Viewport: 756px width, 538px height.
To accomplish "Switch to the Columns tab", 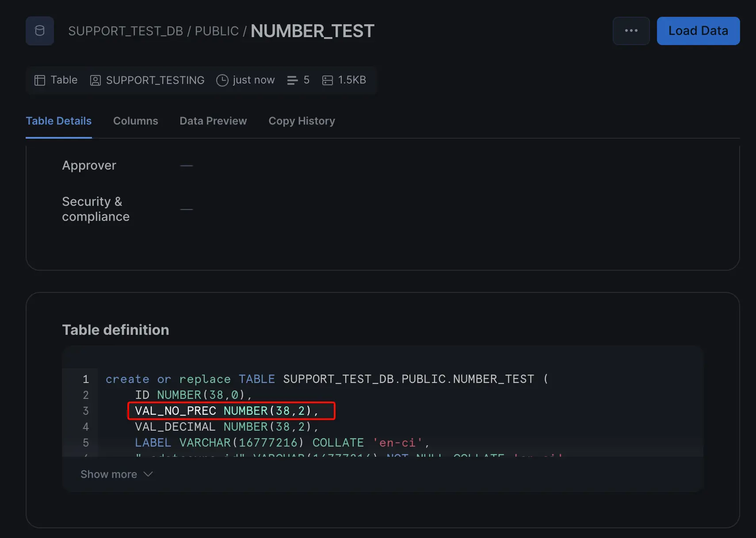I will [135, 121].
